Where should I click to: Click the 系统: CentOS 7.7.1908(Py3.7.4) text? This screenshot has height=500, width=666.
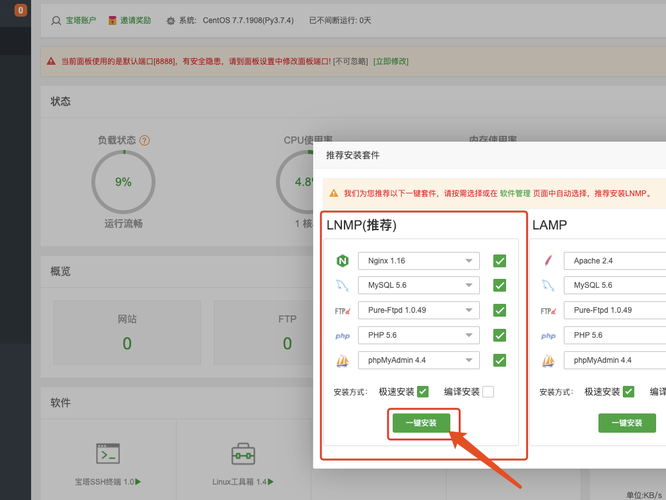[x=236, y=20]
